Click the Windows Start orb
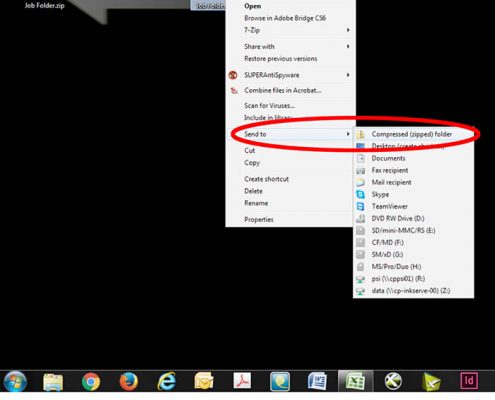The width and height of the screenshot is (495, 400). pos(15,381)
